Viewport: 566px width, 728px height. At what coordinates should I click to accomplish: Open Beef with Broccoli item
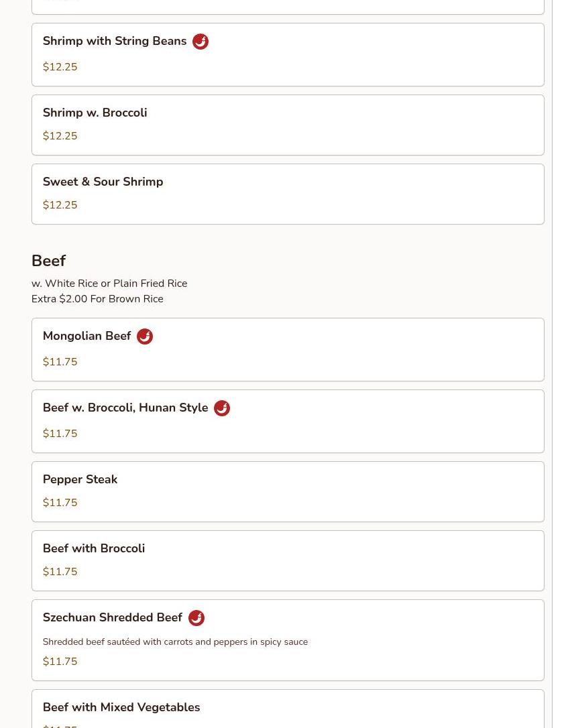[287, 560]
